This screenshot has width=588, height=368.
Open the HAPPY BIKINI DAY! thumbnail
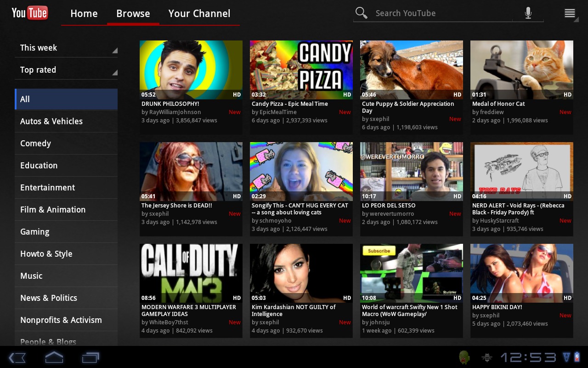pyautogui.click(x=522, y=273)
